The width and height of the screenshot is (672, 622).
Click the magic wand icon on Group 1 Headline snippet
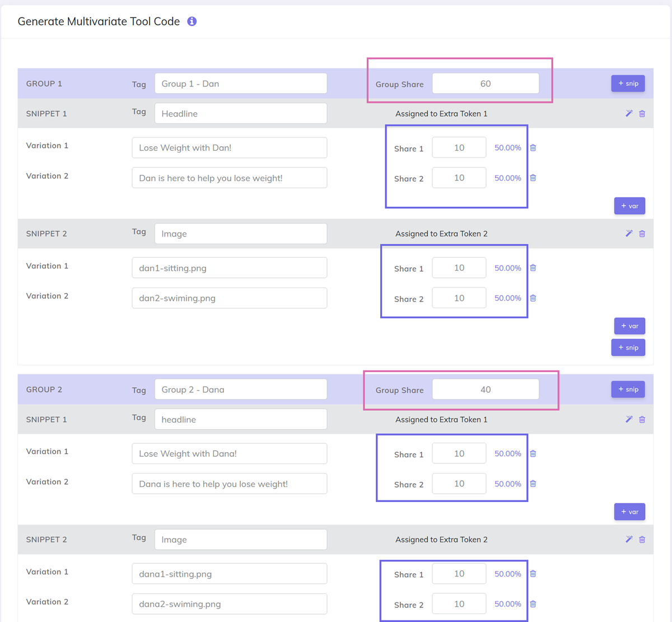click(x=628, y=113)
